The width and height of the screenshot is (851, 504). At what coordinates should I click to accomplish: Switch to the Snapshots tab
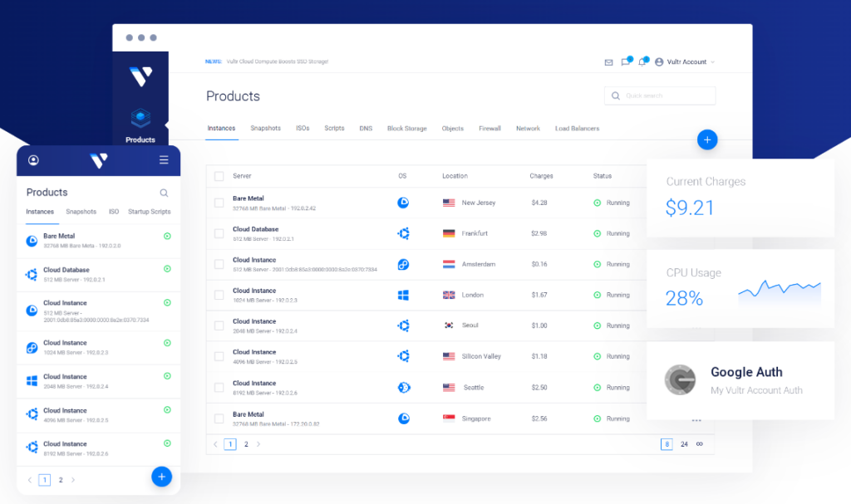pos(266,128)
